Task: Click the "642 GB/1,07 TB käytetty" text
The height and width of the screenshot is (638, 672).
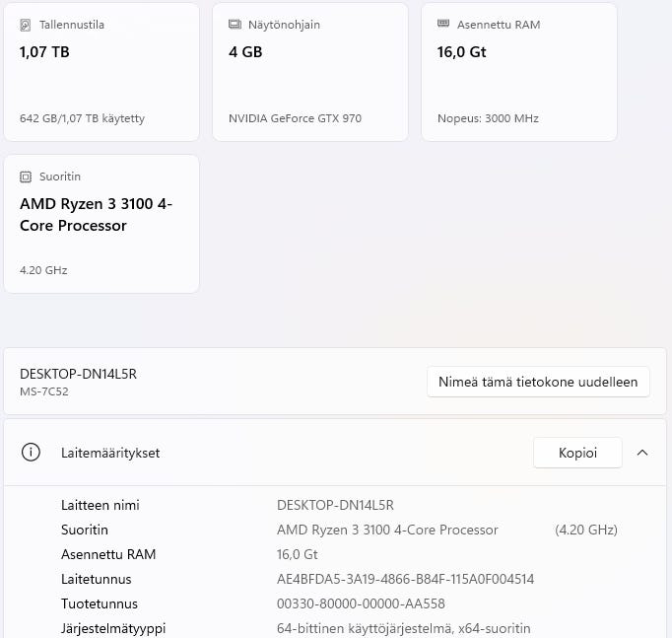Action: click(82, 118)
